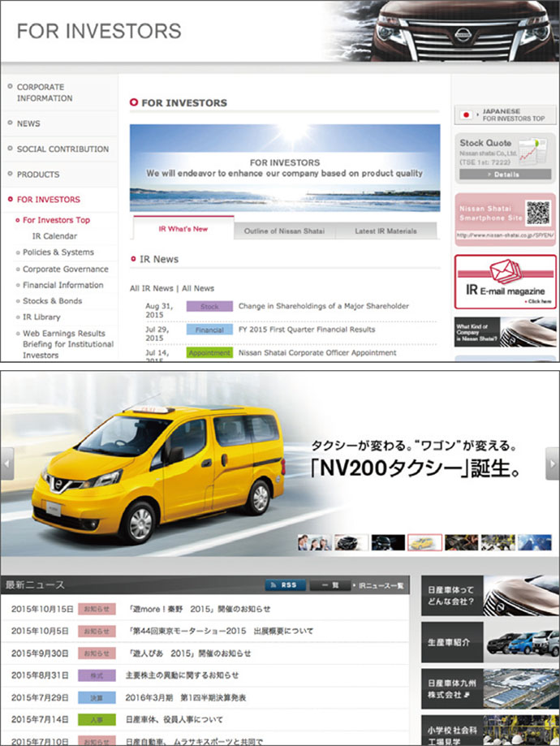The image size is (560, 746).
Task: Go to Social Contribution page
Action: (x=62, y=149)
